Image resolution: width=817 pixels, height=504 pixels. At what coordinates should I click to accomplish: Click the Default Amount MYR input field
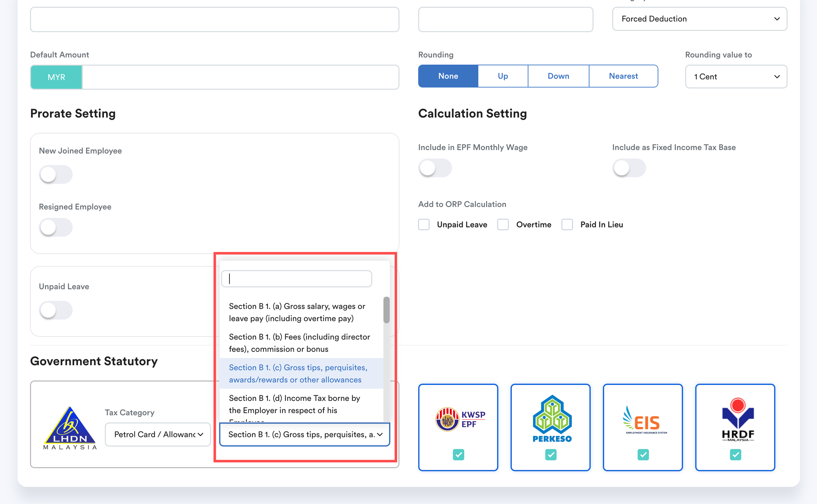[x=240, y=77]
